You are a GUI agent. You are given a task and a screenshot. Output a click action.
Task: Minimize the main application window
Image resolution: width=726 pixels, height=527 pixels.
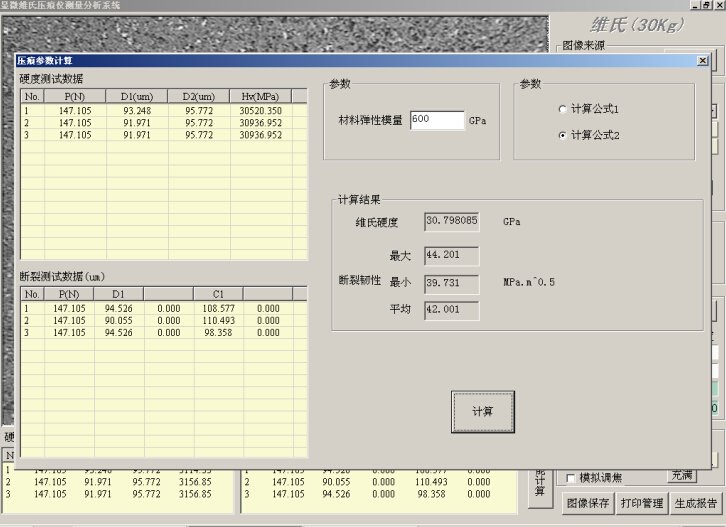tap(693, 5)
